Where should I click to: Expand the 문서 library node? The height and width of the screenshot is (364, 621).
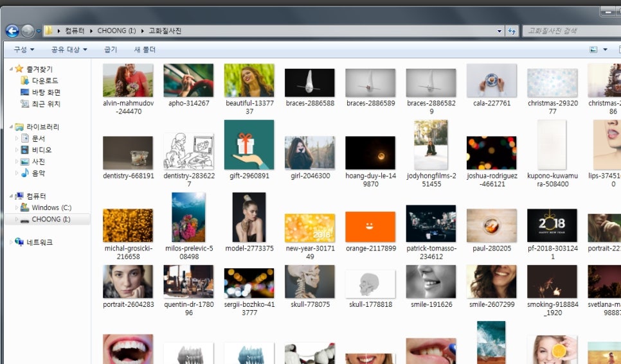[x=17, y=139]
